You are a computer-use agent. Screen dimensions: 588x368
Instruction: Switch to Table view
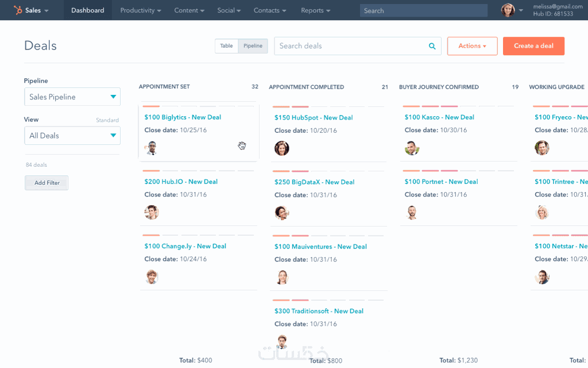pyautogui.click(x=226, y=46)
